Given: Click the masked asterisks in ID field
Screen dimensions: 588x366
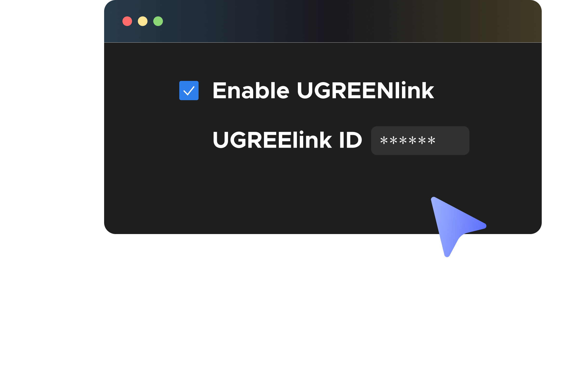Looking at the screenshot, I should (x=408, y=140).
